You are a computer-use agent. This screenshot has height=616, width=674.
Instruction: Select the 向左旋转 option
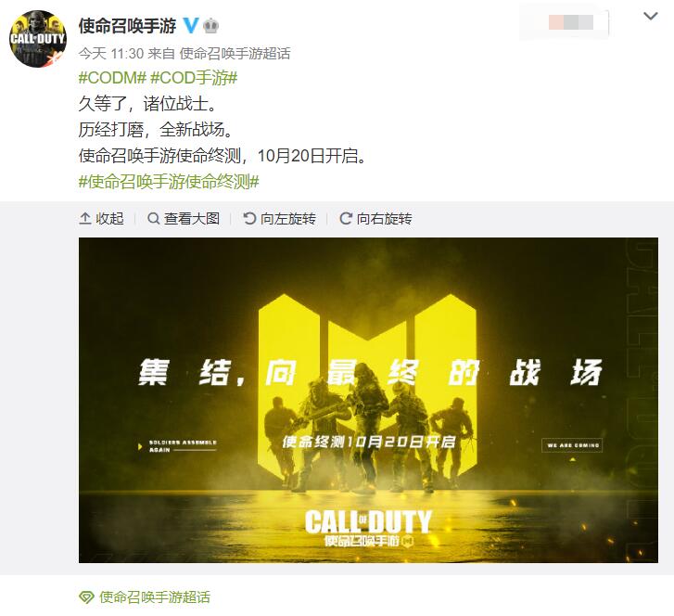pyautogui.click(x=288, y=219)
